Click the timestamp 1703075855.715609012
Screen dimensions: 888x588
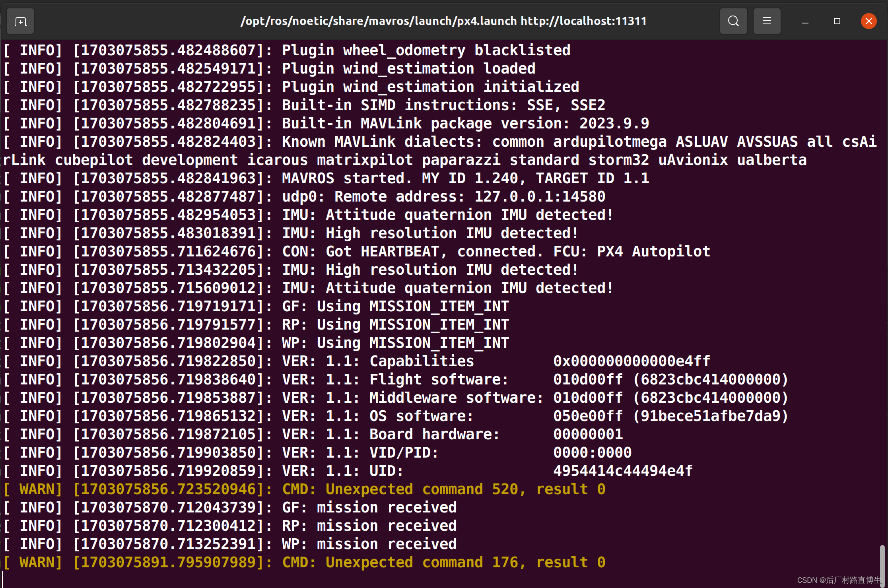(x=169, y=288)
